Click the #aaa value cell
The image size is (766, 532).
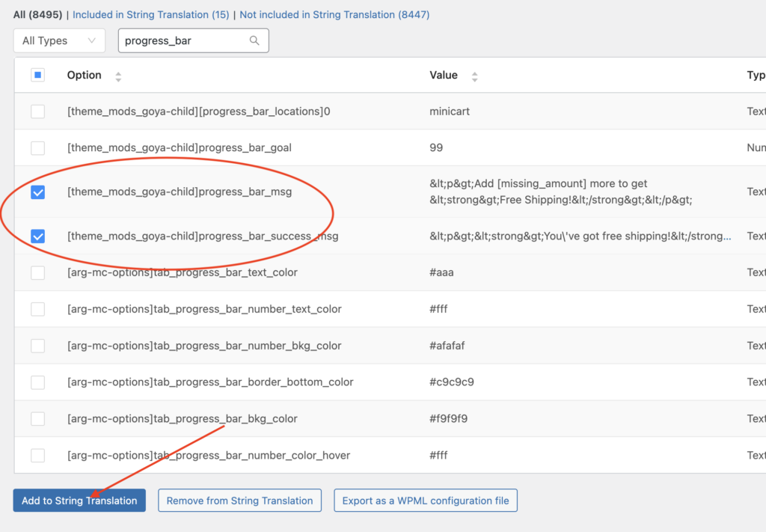click(x=441, y=272)
